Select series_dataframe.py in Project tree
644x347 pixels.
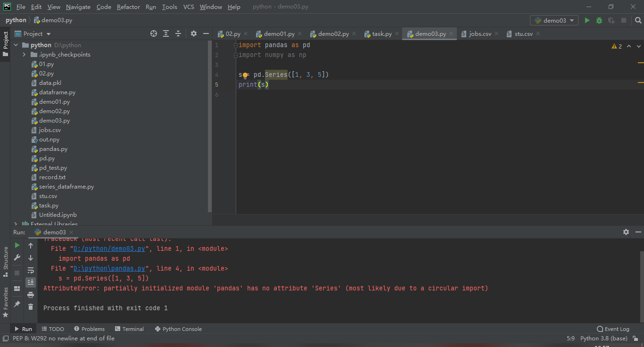66,187
